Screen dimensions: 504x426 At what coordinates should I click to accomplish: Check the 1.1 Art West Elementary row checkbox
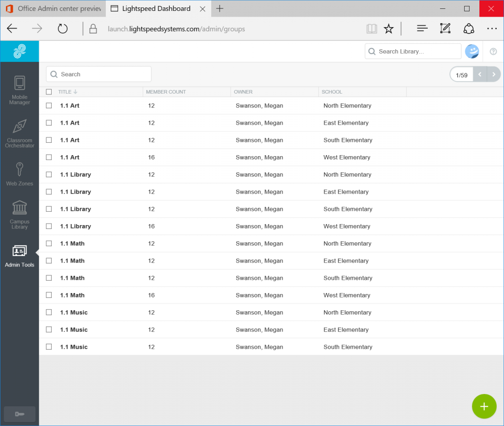(x=49, y=157)
